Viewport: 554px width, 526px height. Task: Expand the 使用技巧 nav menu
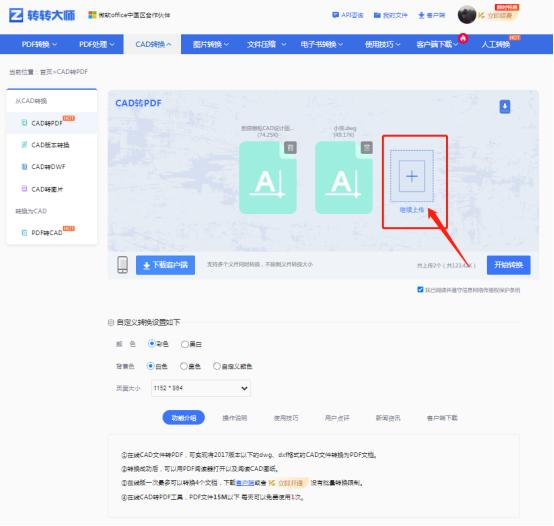[383, 44]
